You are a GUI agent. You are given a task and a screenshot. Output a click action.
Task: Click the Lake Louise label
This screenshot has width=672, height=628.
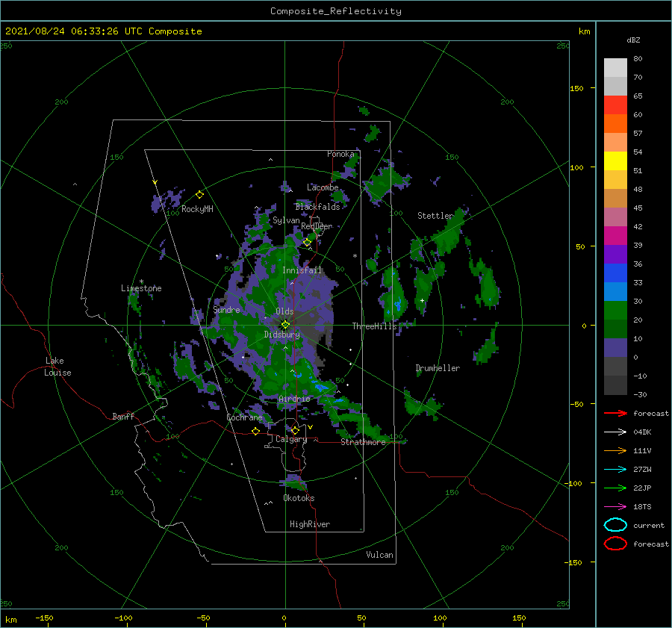point(57,367)
